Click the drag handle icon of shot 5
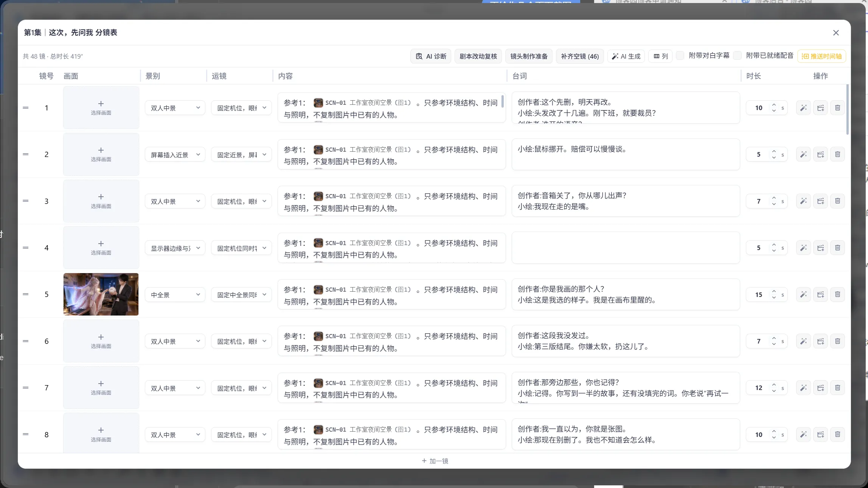The height and width of the screenshot is (488, 868). click(x=26, y=294)
